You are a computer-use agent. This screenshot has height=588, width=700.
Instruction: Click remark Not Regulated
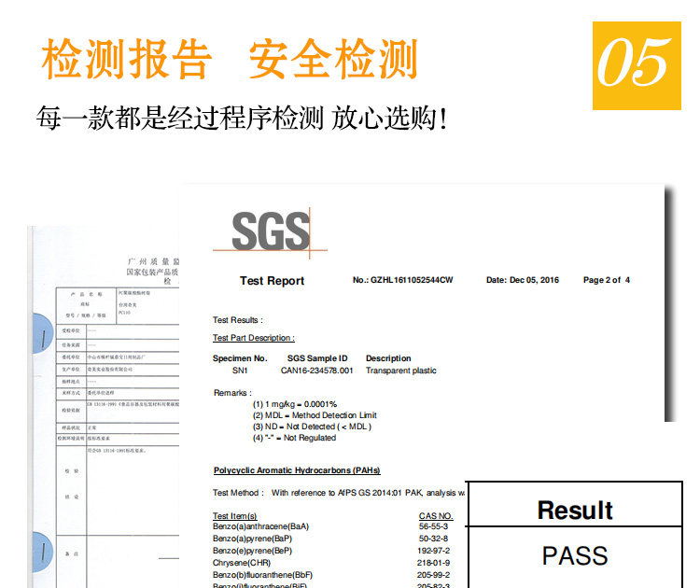[294, 438]
